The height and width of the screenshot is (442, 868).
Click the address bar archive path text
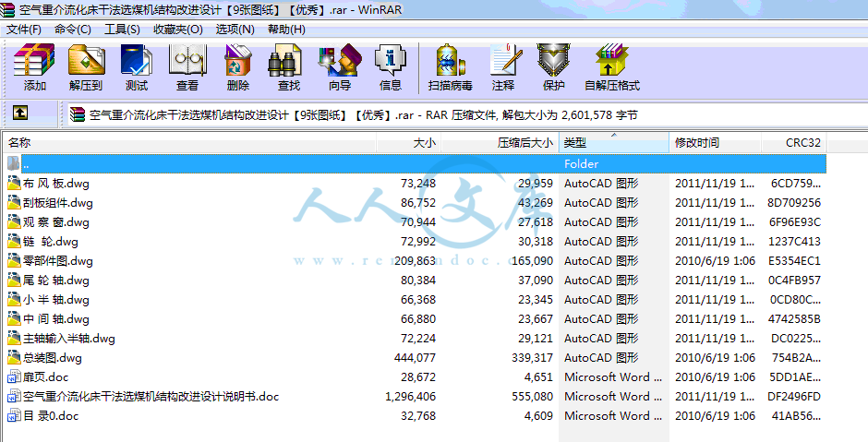[363, 115]
